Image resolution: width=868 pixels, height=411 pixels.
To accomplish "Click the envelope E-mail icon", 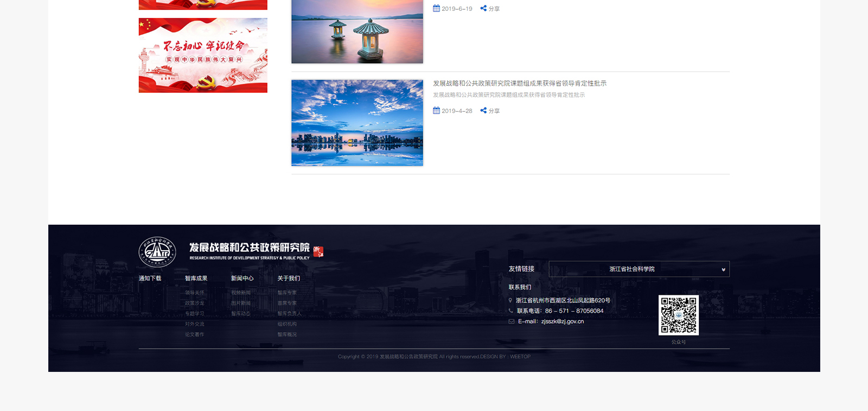I will 511,321.
